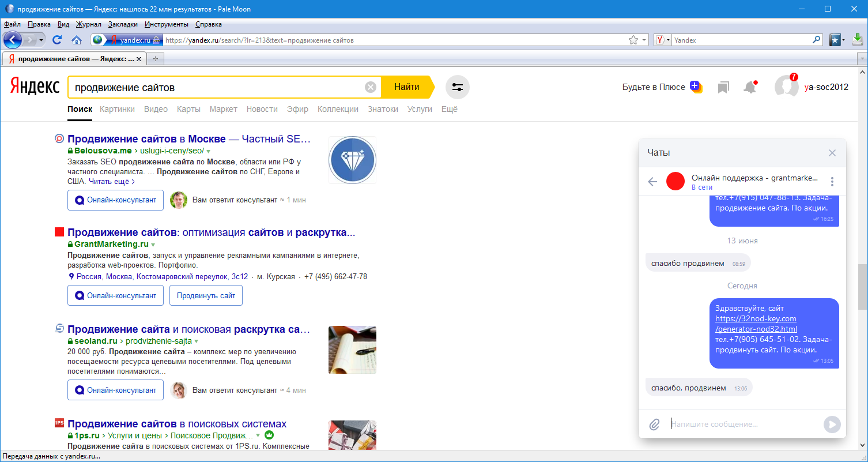Close the 'продвижение сайтов' browser tab
Viewport: 868px width, 462px height.
(x=139, y=59)
